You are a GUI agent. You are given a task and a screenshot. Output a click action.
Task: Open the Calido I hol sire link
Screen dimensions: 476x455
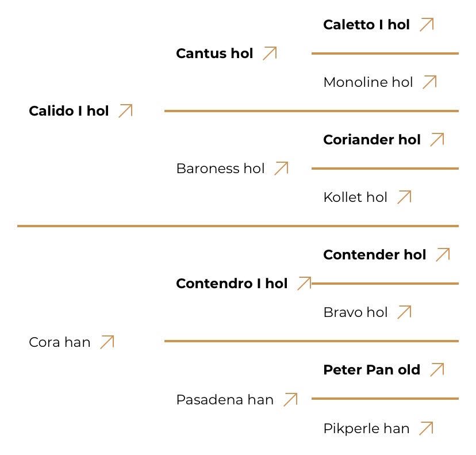pyautogui.click(x=69, y=111)
